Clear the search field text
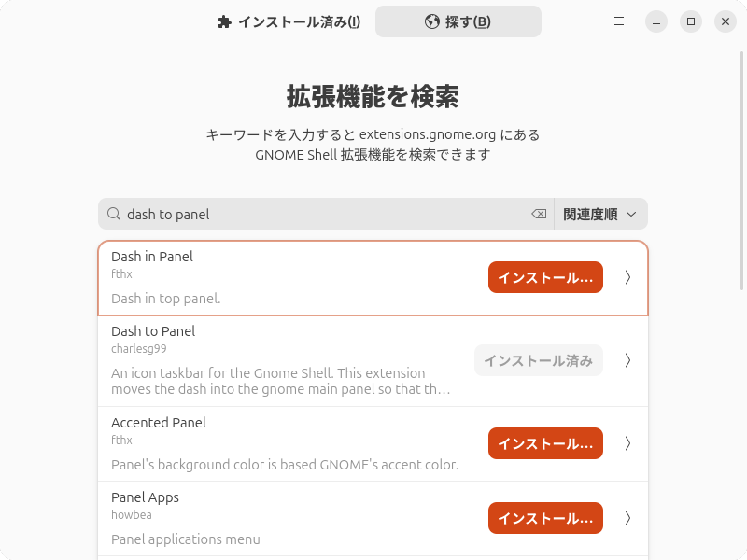This screenshot has height=560, width=747. [539, 214]
